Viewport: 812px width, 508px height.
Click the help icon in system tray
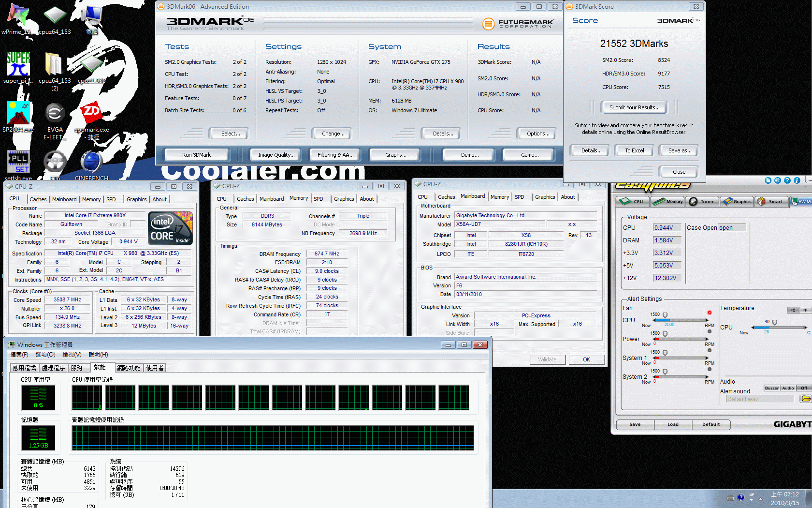click(x=741, y=498)
